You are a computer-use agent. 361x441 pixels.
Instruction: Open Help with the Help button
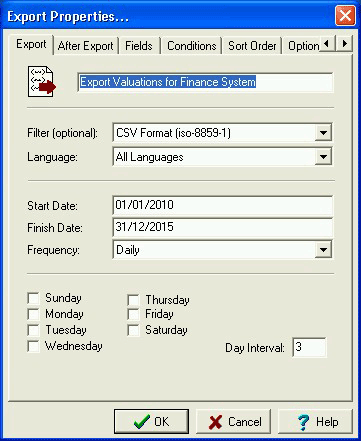pos(315,422)
